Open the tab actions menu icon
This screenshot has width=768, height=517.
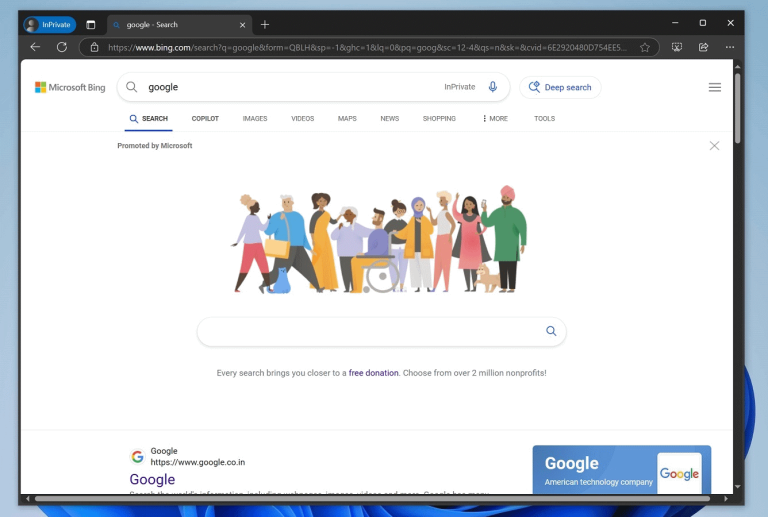point(91,24)
